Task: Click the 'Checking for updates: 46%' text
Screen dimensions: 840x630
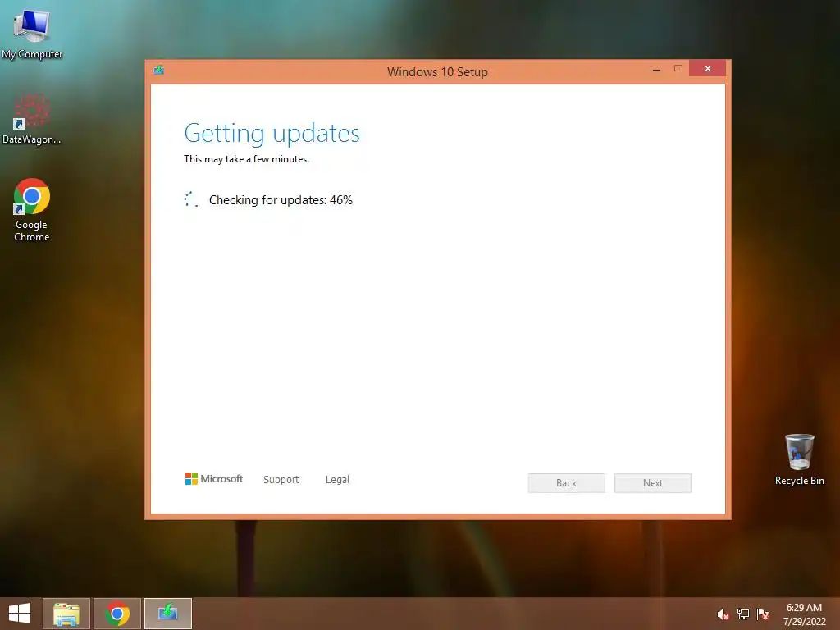Action: [281, 200]
